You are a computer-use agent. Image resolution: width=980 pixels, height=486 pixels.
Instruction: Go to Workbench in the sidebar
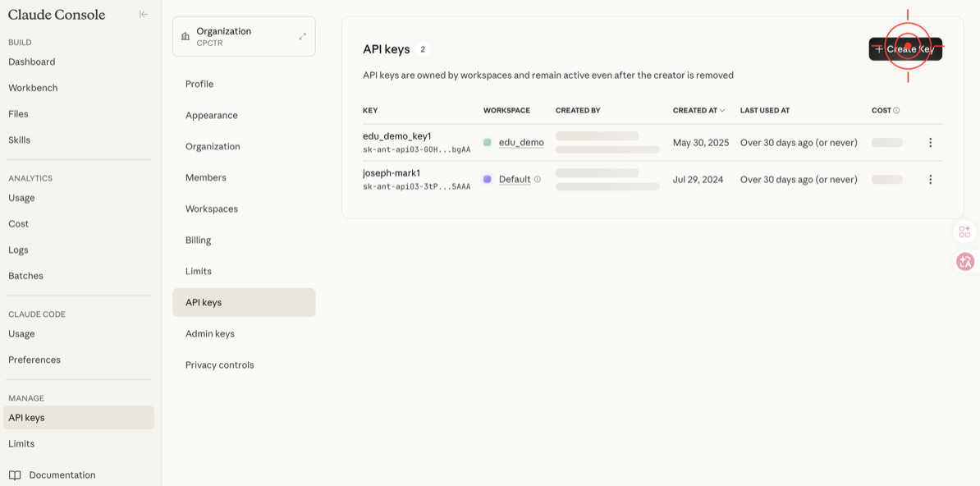33,88
